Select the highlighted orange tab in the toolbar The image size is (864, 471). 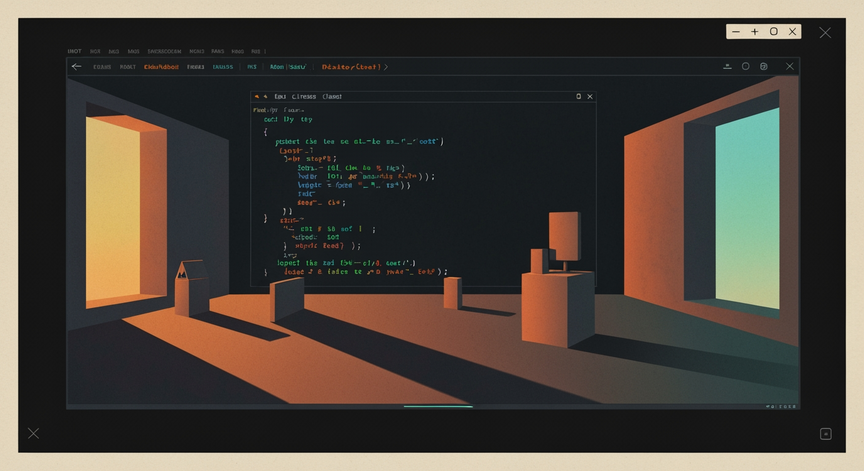(x=161, y=67)
